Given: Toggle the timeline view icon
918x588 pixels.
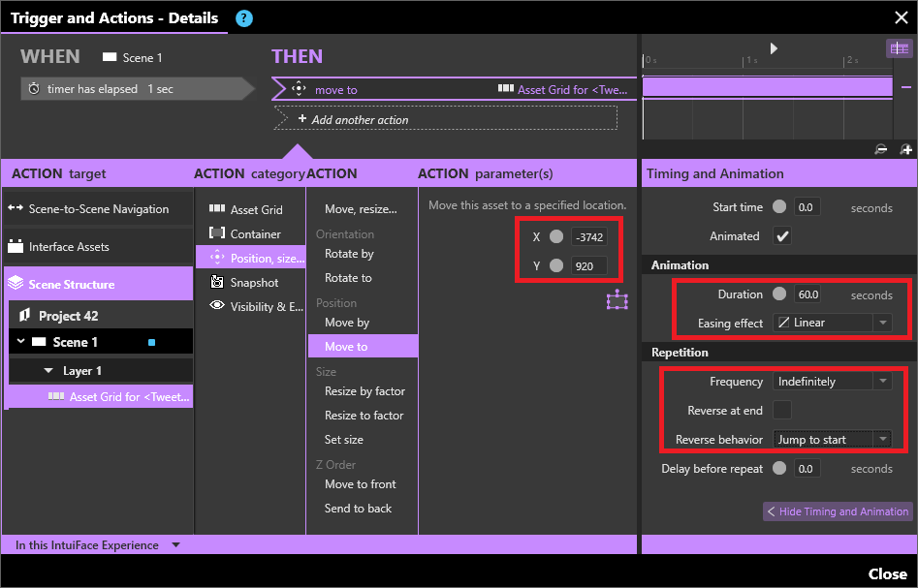Looking at the screenshot, I should click(898, 48).
